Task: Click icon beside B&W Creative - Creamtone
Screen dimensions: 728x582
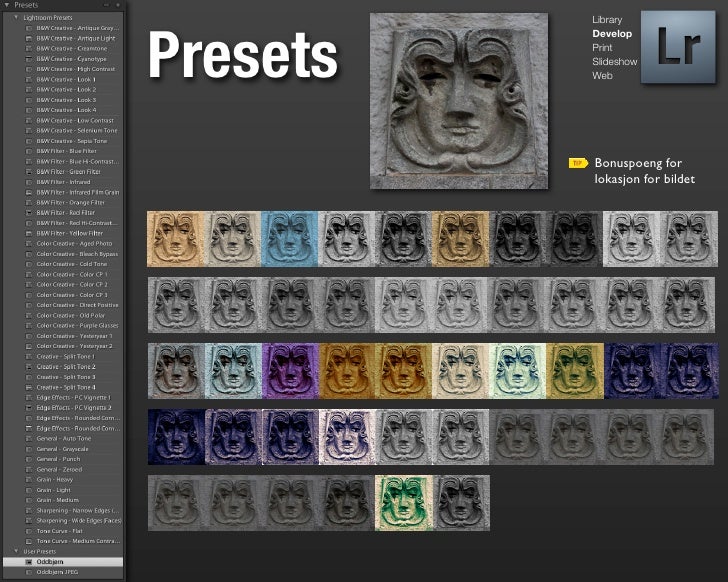Action: [29, 49]
